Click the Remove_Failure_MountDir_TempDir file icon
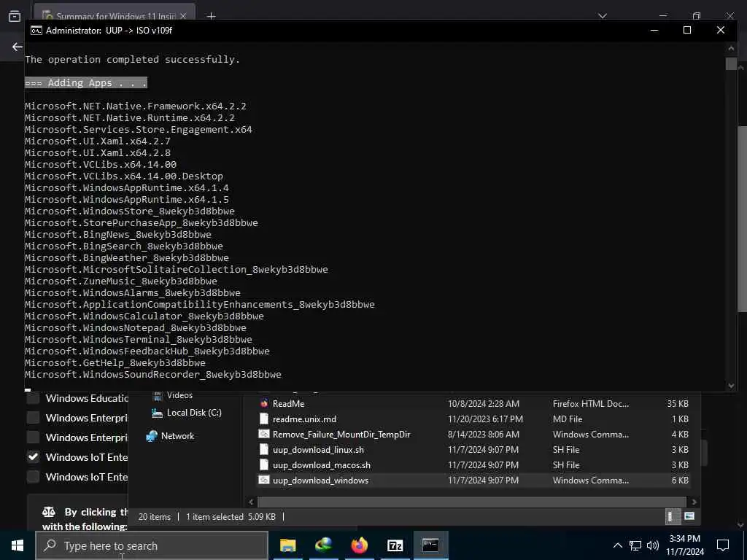747x560 pixels. coord(264,434)
